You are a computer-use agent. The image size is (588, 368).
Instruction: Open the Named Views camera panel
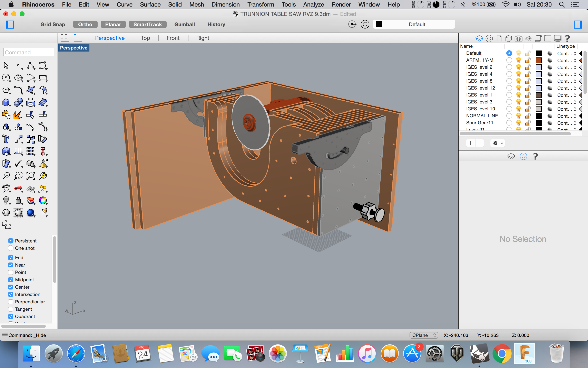tap(518, 38)
